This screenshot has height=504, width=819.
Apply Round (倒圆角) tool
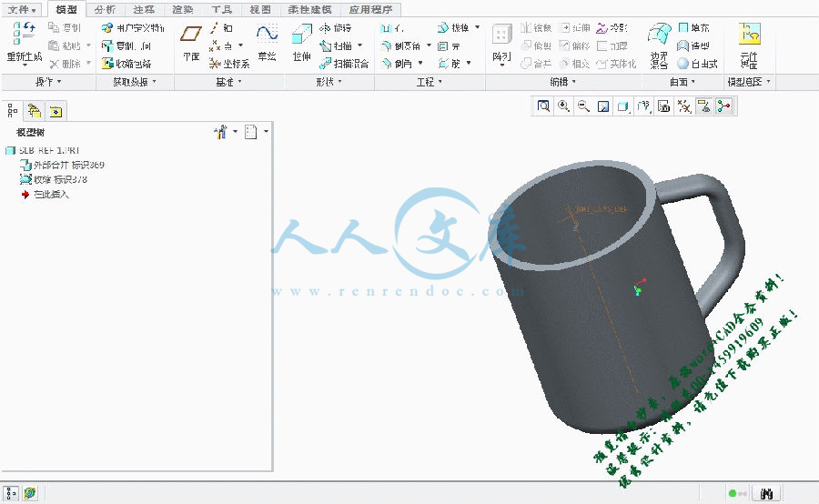point(401,46)
